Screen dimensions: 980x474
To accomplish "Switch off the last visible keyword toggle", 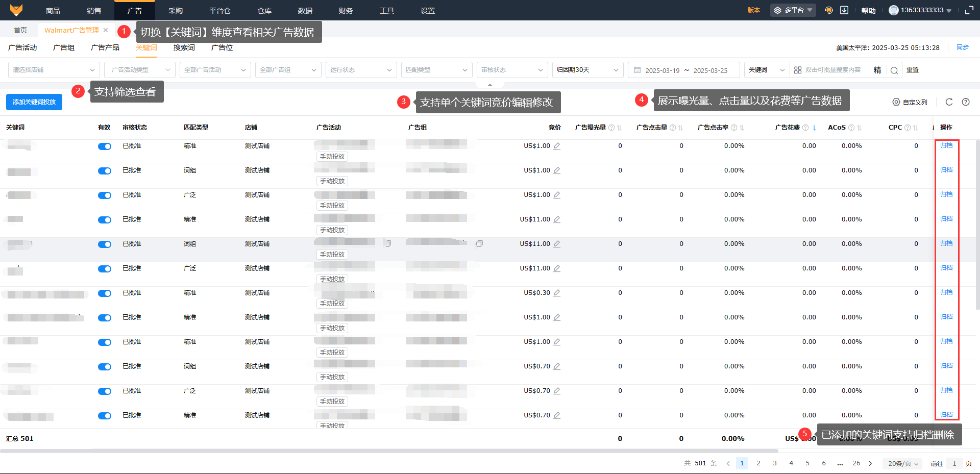I will pos(105,416).
